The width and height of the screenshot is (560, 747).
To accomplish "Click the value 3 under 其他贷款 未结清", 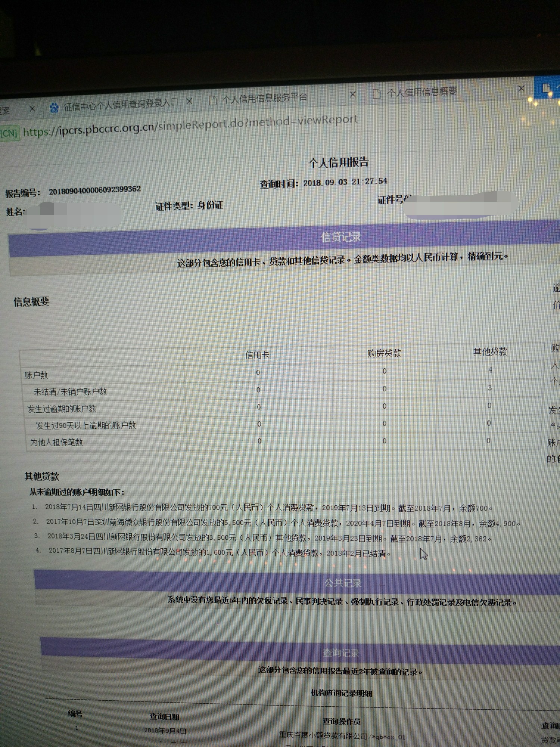I will (490, 388).
